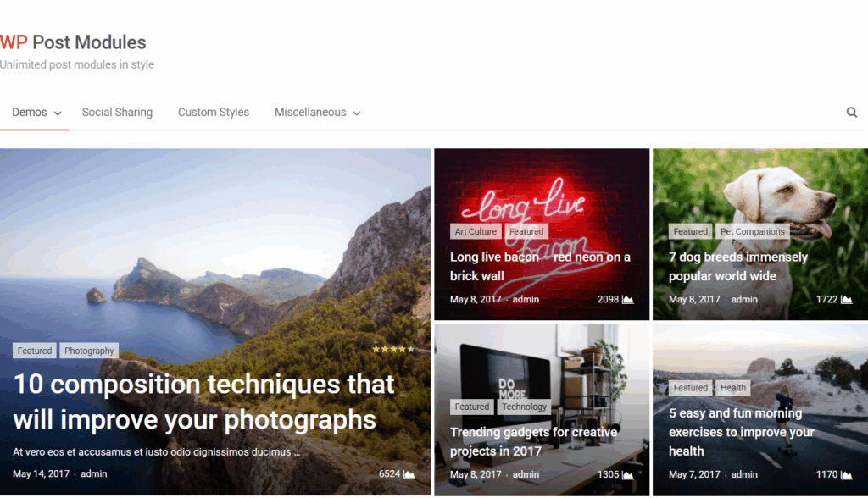Image resolution: width=868 pixels, height=498 pixels.
Task: Select the Art Culture category tag
Action: [x=476, y=231]
